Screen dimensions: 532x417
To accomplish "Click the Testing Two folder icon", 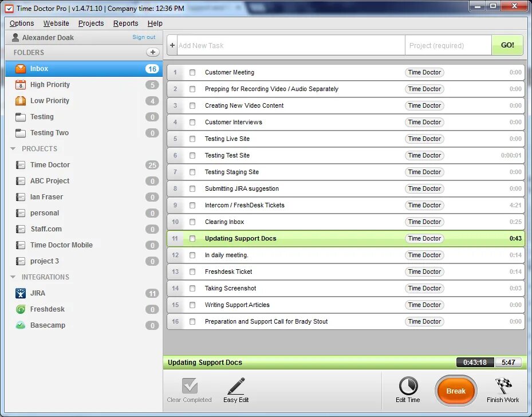I will [x=21, y=133].
